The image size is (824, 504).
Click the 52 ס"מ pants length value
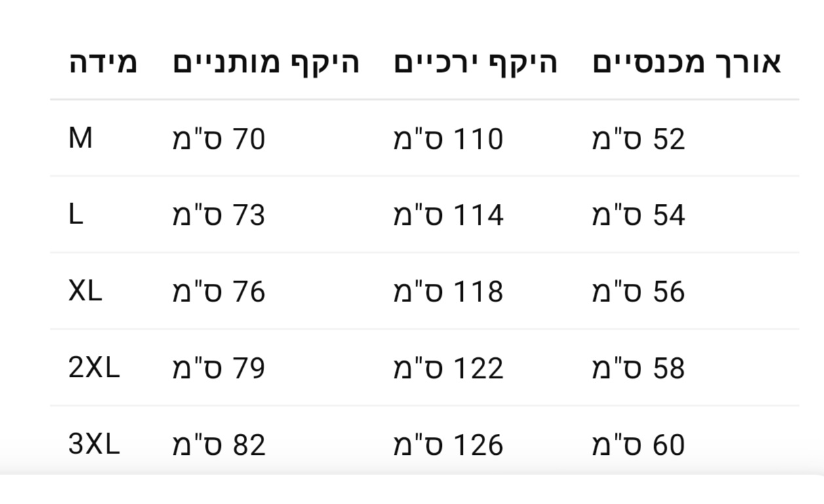638,139
